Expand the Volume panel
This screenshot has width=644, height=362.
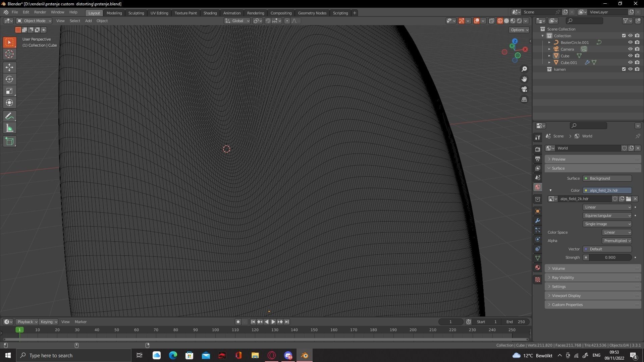[x=558, y=268]
